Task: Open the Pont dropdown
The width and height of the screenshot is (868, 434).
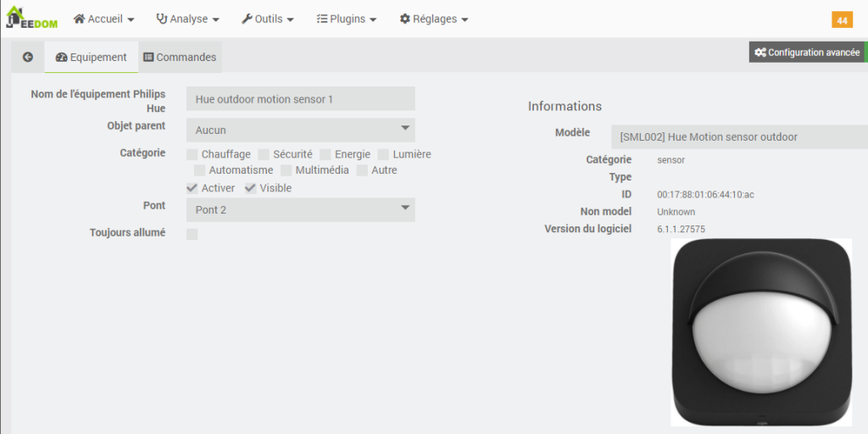Action: coord(301,210)
